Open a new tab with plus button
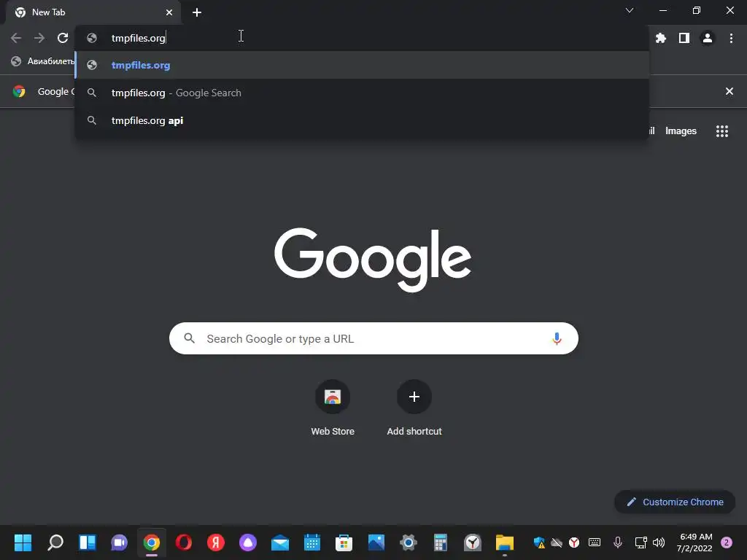The width and height of the screenshot is (747, 560). pos(197,12)
